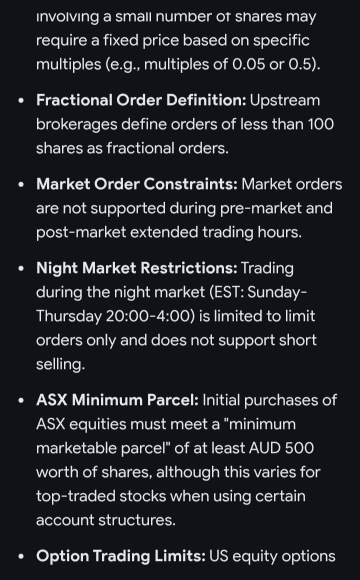Click bullet point beside Fractional Order Definition

tap(22, 101)
